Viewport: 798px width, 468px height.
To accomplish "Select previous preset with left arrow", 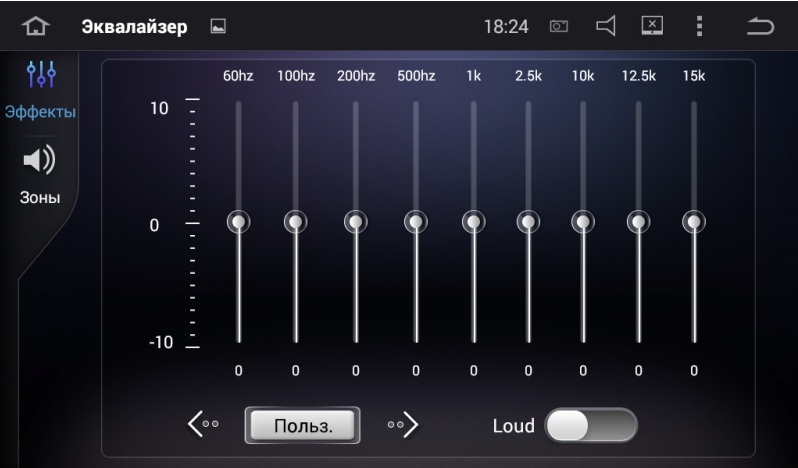I will (x=203, y=424).
